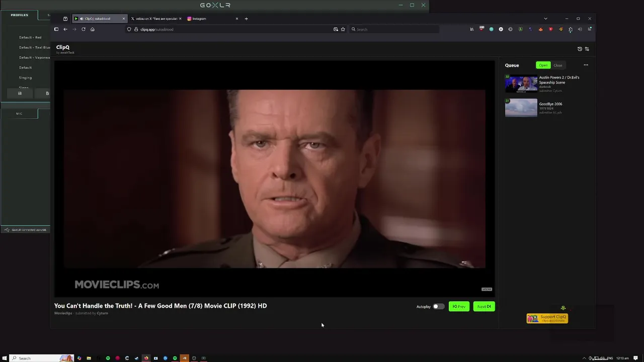
Task: Click the ClipQ logo heading
Action: 63,47
